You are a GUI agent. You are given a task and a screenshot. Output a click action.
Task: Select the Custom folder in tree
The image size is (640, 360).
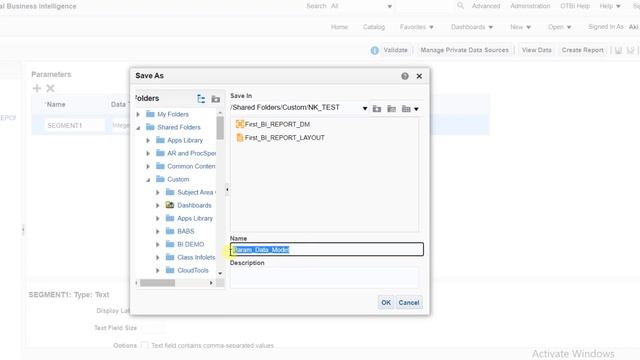pyautogui.click(x=178, y=179)
